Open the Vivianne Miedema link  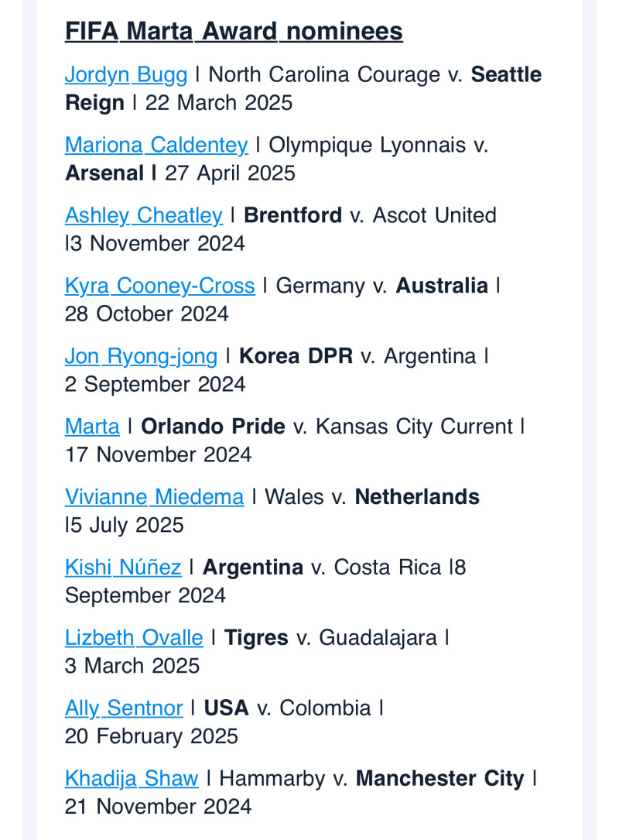point(154,497)
